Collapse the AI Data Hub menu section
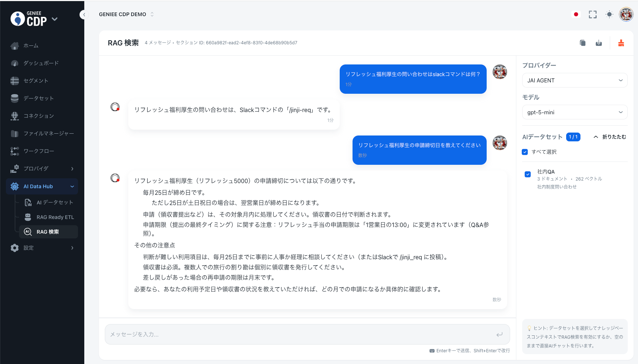The height and width of the screenshot is (364, 638). 72,186
